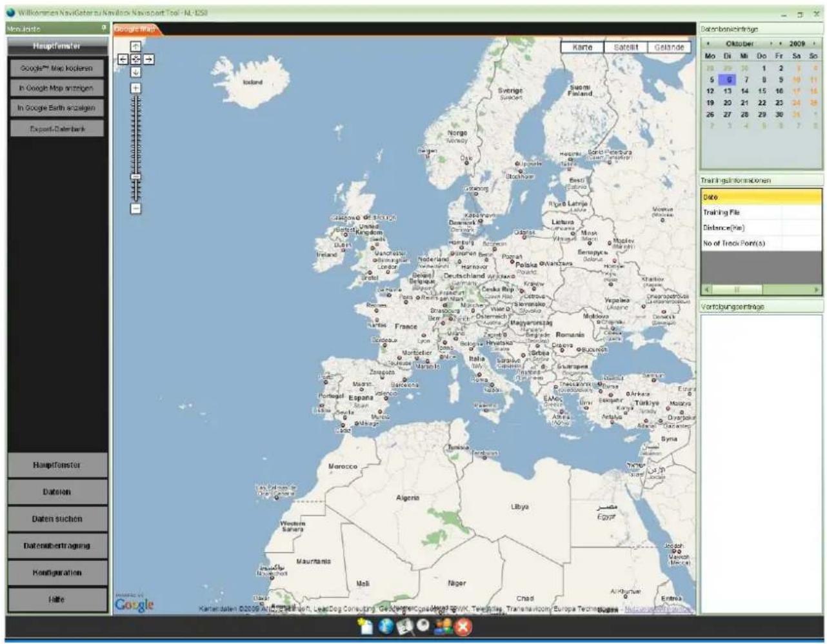Click Google Map kopieren button
Screen dimensions: 827x644
[x=57, y=68]
